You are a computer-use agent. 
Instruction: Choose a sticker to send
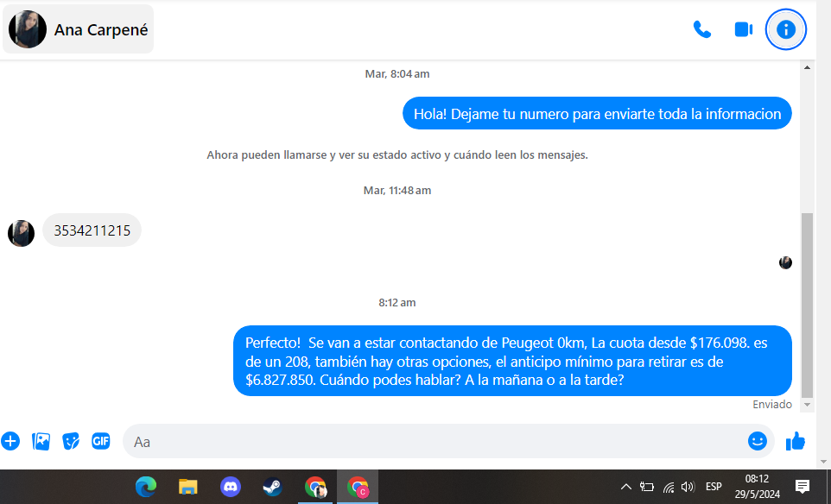pyautogui.click(x=71, y=441)
